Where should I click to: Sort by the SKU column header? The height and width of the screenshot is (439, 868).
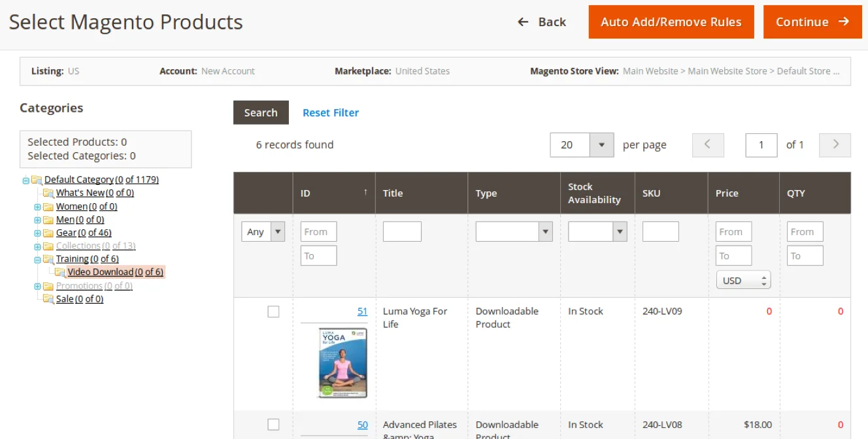671,193
